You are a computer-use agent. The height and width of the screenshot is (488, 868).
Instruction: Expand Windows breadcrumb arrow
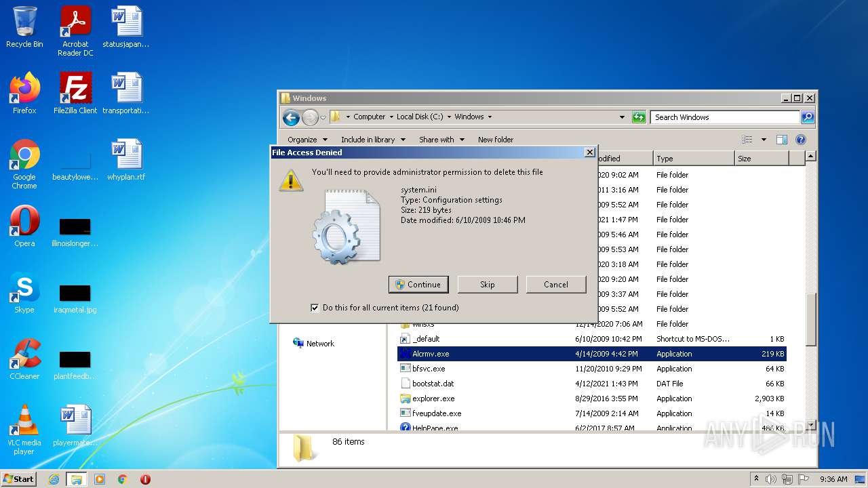click(x=490, y=117)
